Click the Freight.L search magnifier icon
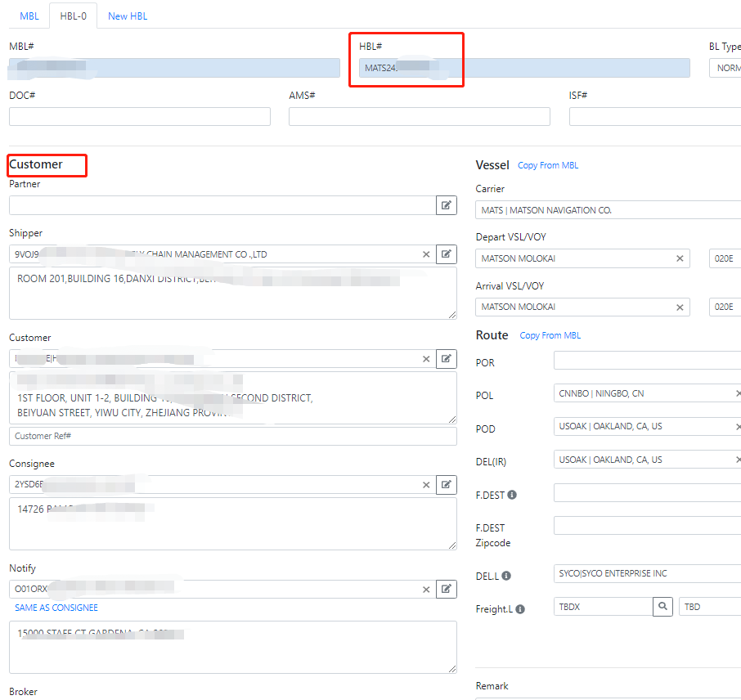741x700 pixels. point(662,607)
